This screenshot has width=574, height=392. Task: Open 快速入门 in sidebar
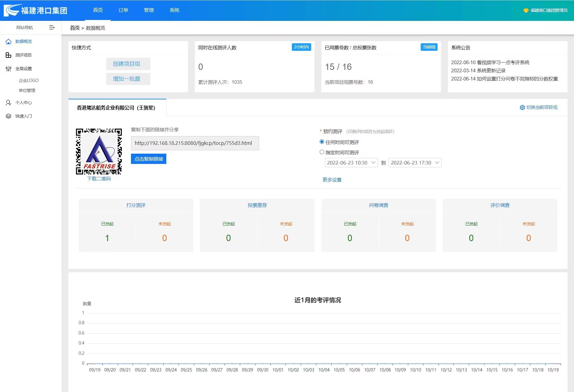pos(24,116)
